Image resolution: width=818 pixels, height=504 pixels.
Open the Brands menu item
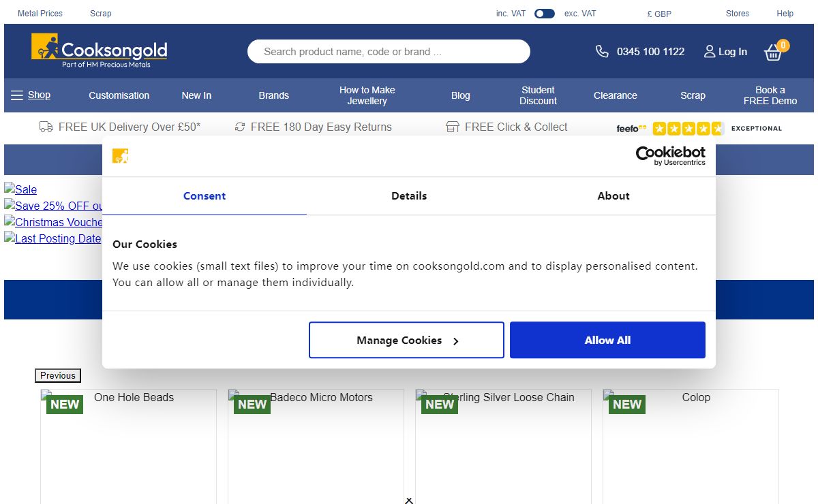[274, 95]
